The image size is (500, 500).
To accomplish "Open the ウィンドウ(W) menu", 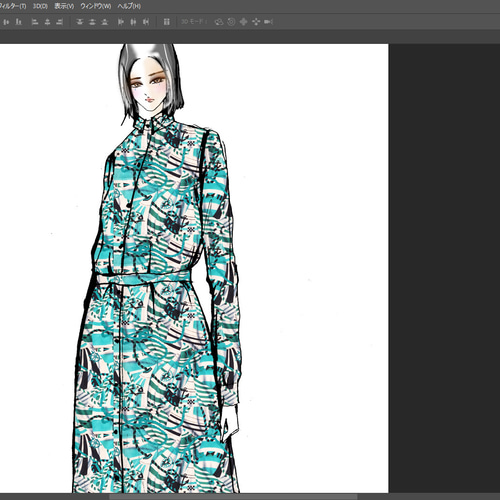I will pyautogui.click(x=96, y=6).
